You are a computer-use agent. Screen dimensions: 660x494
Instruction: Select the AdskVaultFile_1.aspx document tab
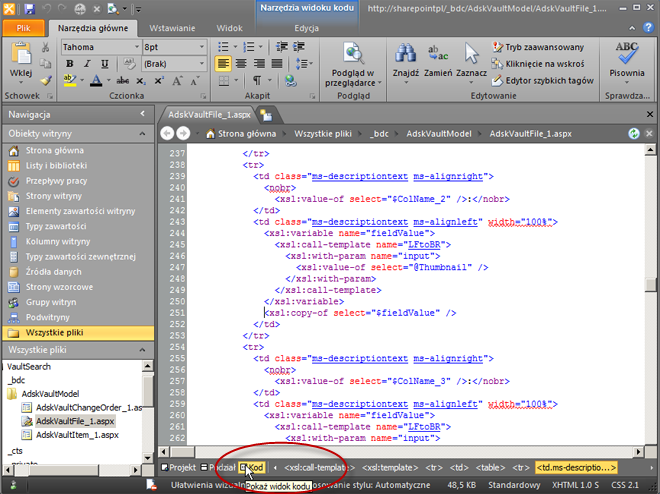pos(209,114)
